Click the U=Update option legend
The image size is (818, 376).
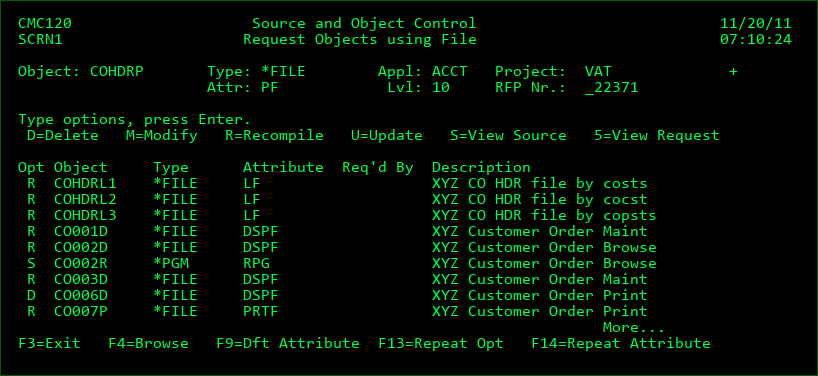(x=387, y=136)
